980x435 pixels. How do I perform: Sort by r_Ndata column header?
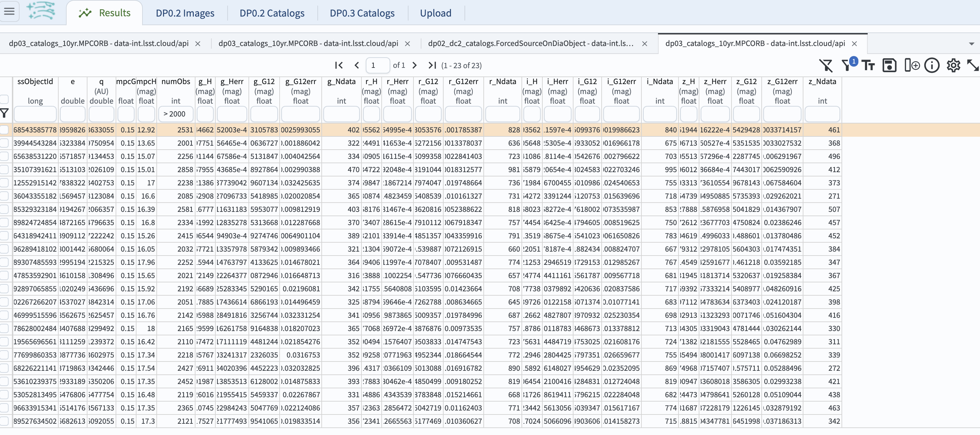(503, 81)
